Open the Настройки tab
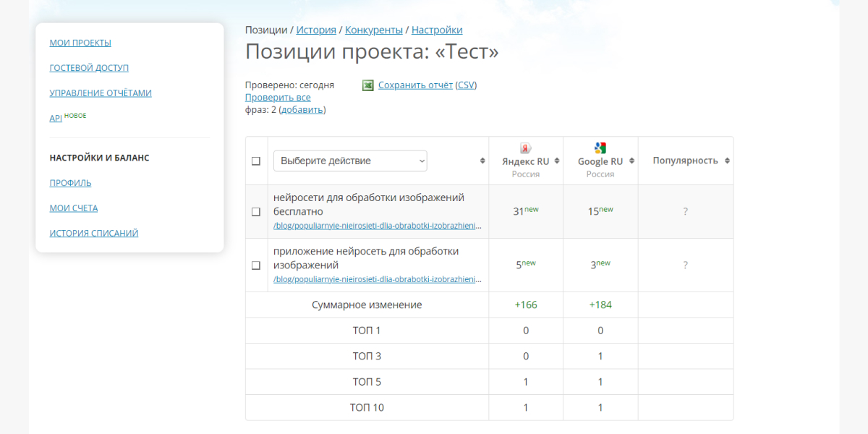Viewport: 868px width, 434px height. coord(437,30)
